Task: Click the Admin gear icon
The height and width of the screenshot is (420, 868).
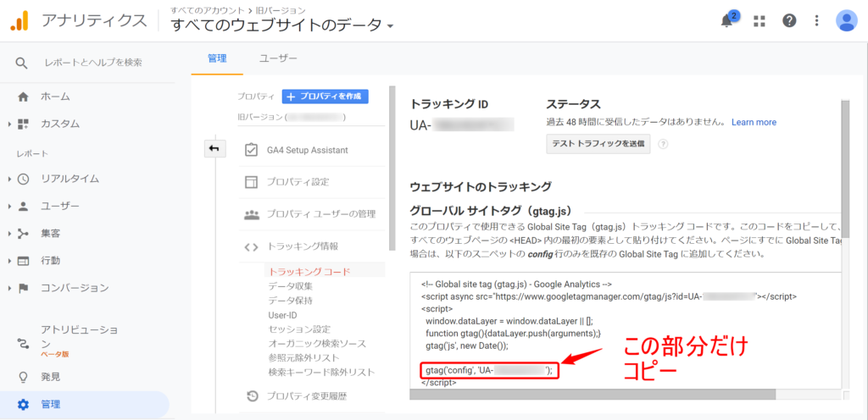Action: (23, 405)
